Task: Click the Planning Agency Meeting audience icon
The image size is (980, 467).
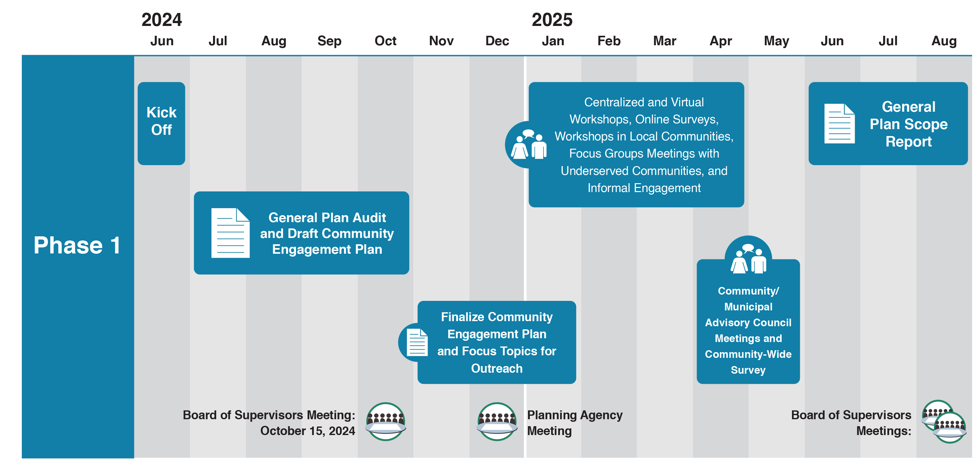Action: click(x=497, y=421)
